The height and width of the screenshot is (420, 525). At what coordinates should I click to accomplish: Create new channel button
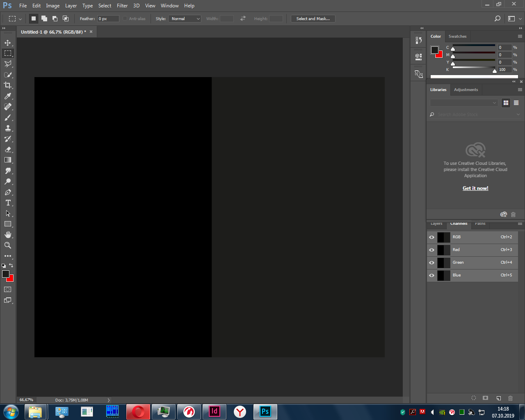tap(498, 398)
